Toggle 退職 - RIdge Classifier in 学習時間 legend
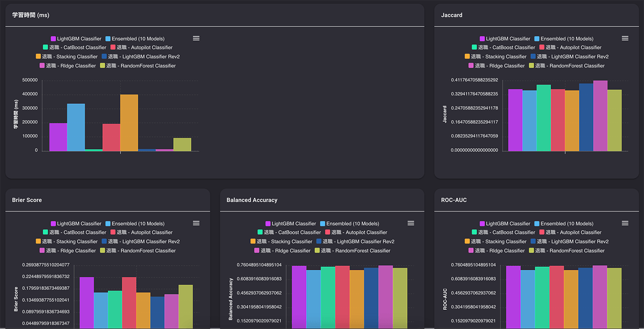 click(x=68, y=66)
